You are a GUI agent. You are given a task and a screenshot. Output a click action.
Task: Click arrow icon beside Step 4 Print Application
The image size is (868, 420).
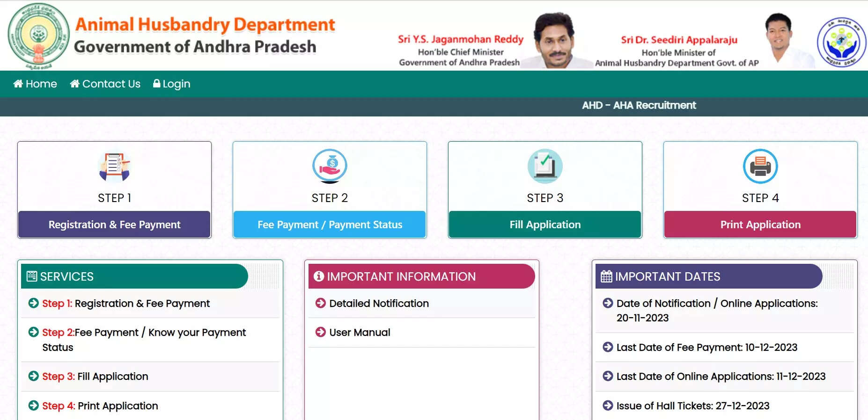tap(34, 406)
